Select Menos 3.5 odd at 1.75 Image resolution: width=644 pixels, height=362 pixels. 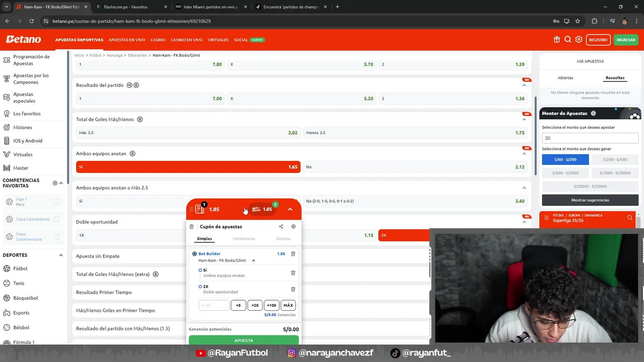[x=415, y=133]
